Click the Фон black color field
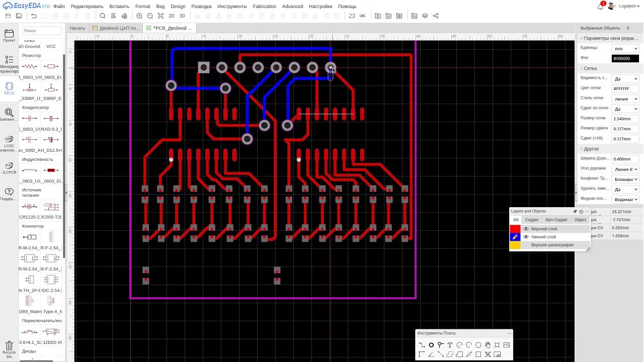The width and height of the screenshot is (644, 362). point(625,58)
